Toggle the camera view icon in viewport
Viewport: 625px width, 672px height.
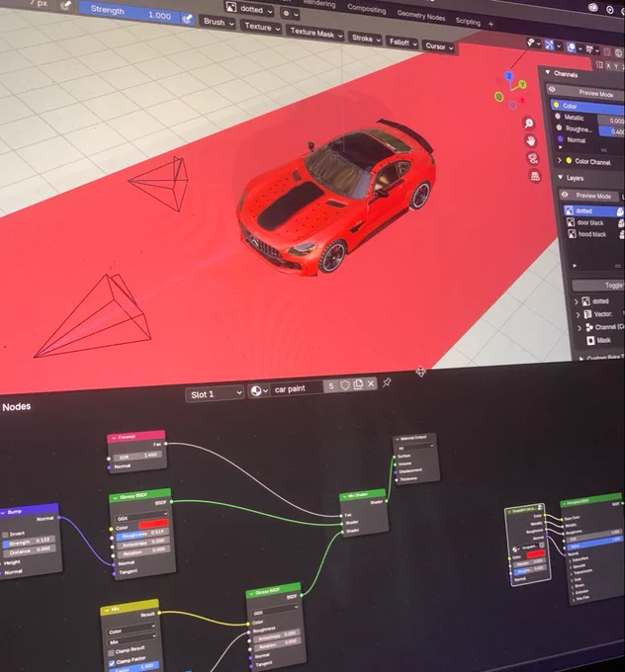533,158
